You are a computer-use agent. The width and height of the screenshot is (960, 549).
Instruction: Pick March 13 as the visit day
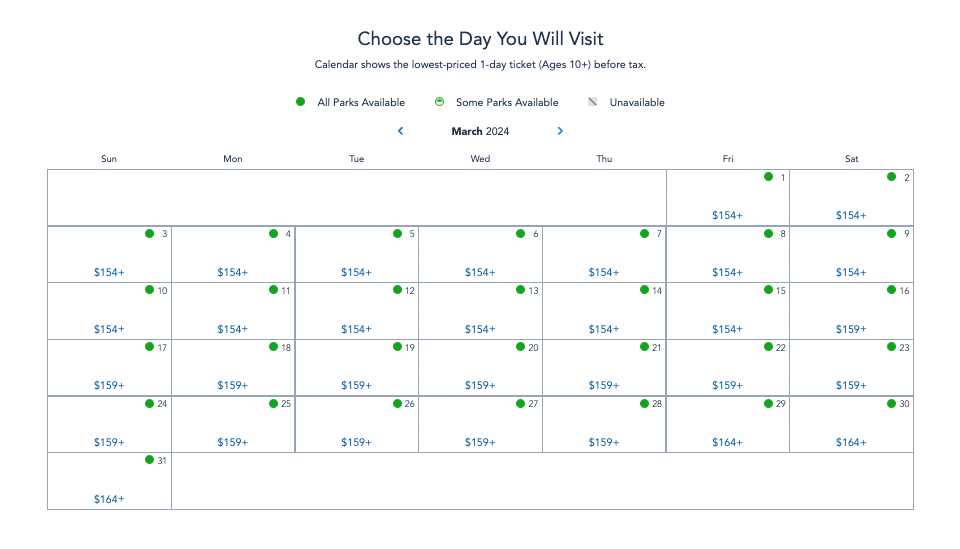tap(480, 311)
